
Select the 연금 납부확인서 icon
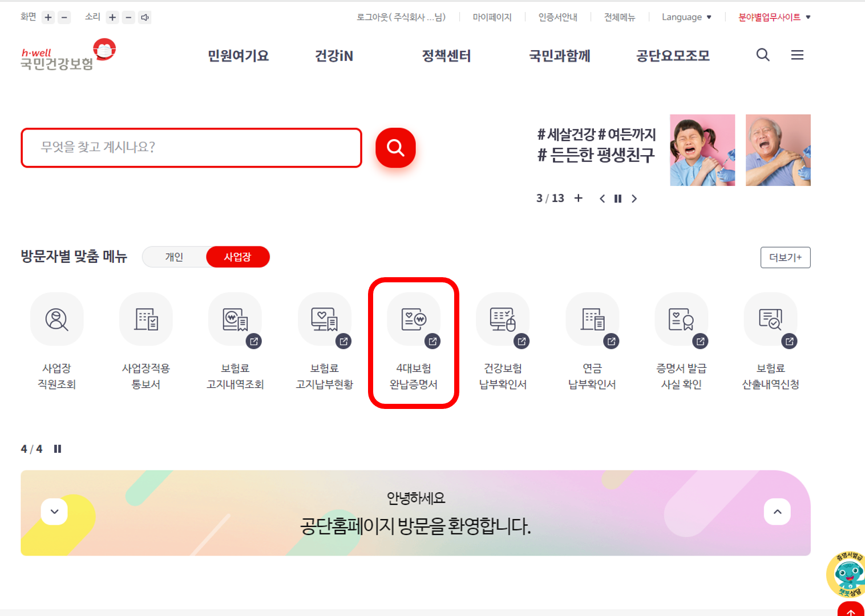(592, 319)
